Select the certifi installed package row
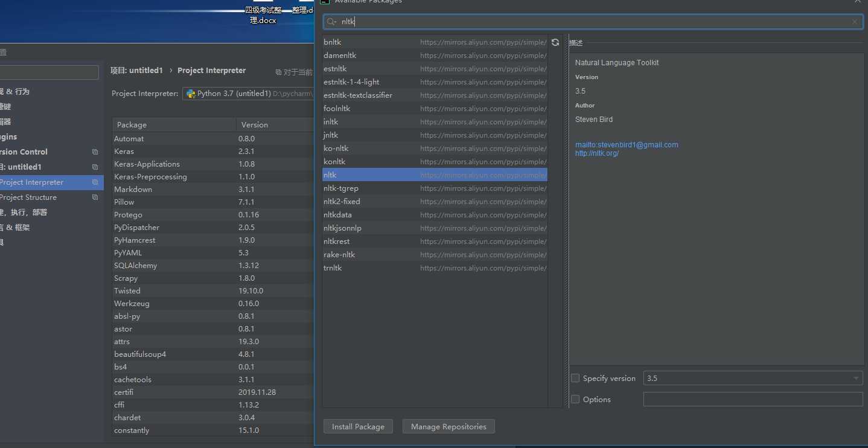This screenshot has width=868, height=448. (213, 392)
